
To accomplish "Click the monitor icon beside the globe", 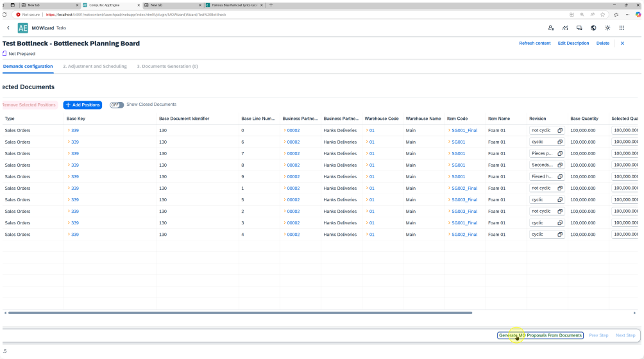I will pos(579,28).
